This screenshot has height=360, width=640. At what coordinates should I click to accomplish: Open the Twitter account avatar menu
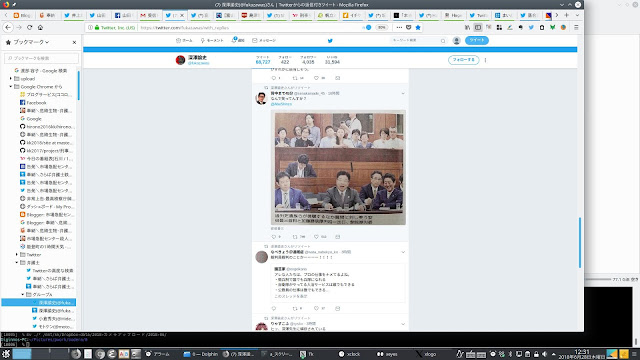456,40
